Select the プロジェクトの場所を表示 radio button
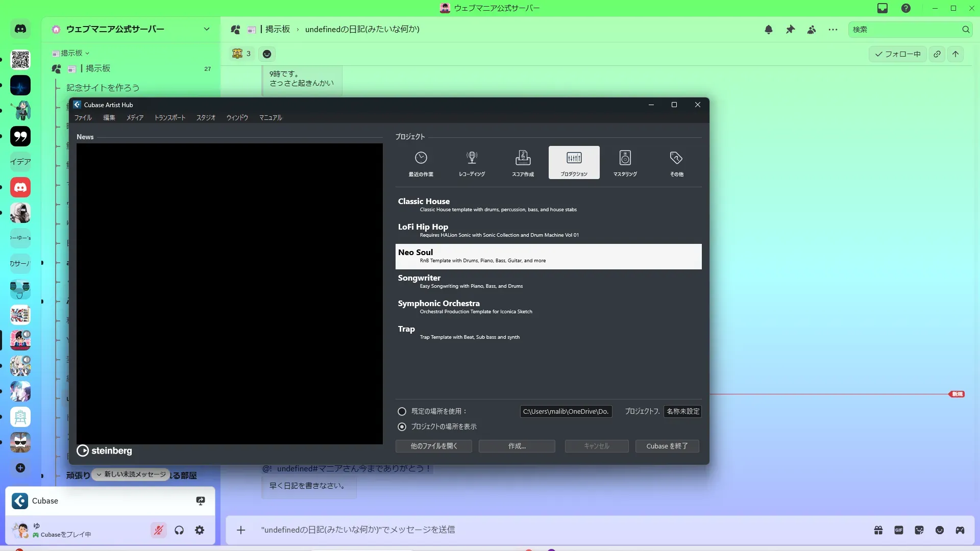Viewport: 980px width, 551px height. pos(402,427)
